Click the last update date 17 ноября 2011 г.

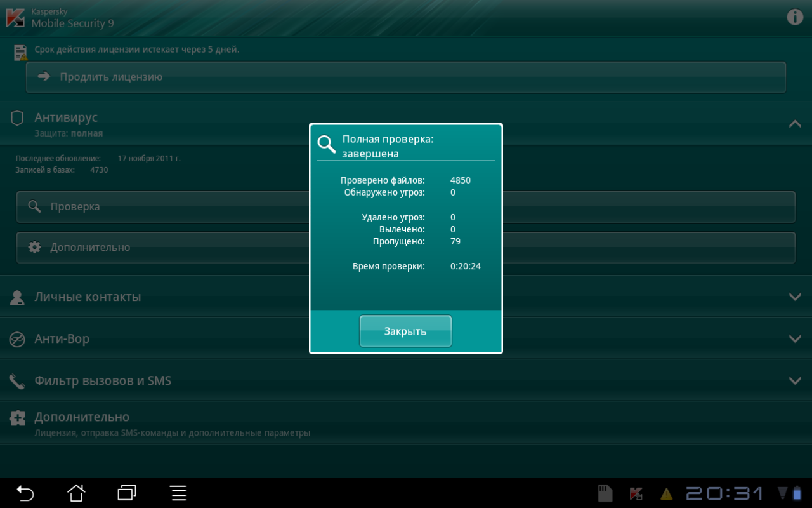tap(149, 158)
